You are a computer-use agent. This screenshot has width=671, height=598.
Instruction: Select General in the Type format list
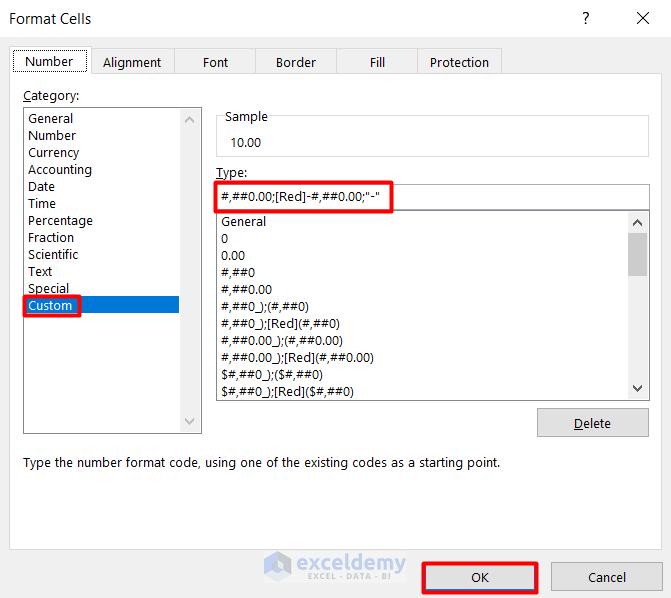click(x=422, y=221)
